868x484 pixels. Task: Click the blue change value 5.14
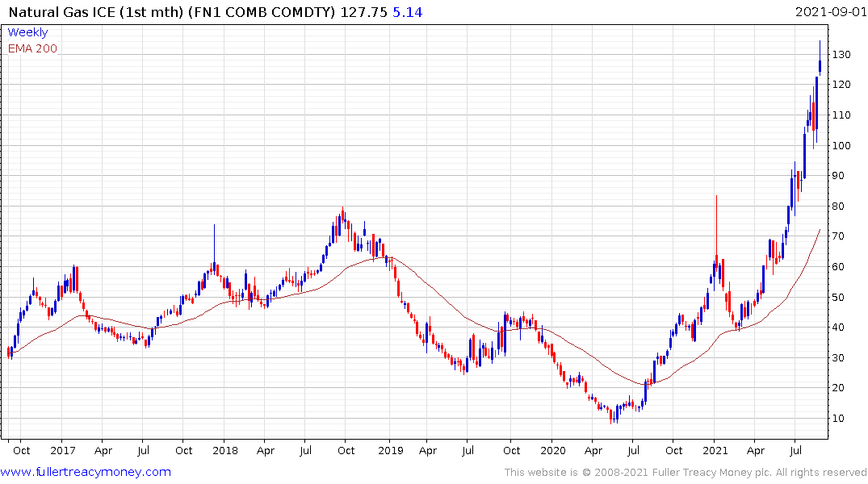[408, 11]
